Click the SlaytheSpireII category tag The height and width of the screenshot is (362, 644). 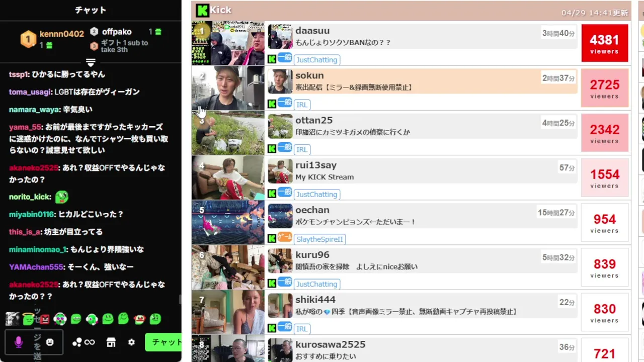pos(320,239)
